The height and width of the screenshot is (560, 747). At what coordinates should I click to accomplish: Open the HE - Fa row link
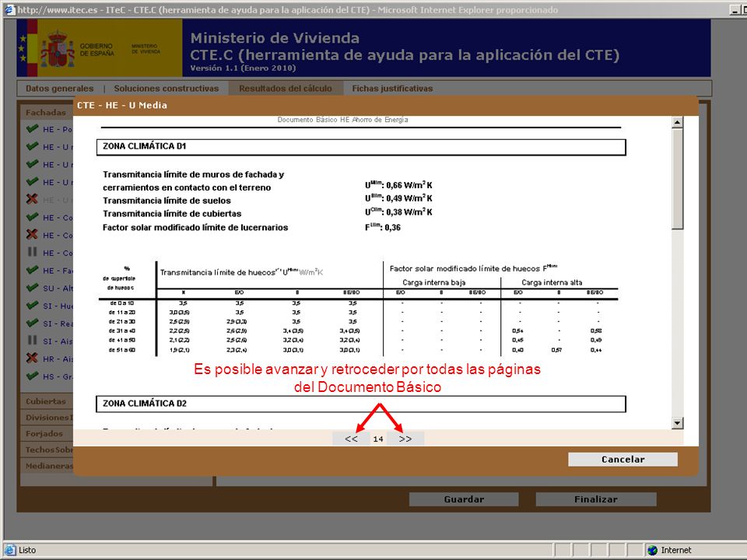(x=57, y=271)
